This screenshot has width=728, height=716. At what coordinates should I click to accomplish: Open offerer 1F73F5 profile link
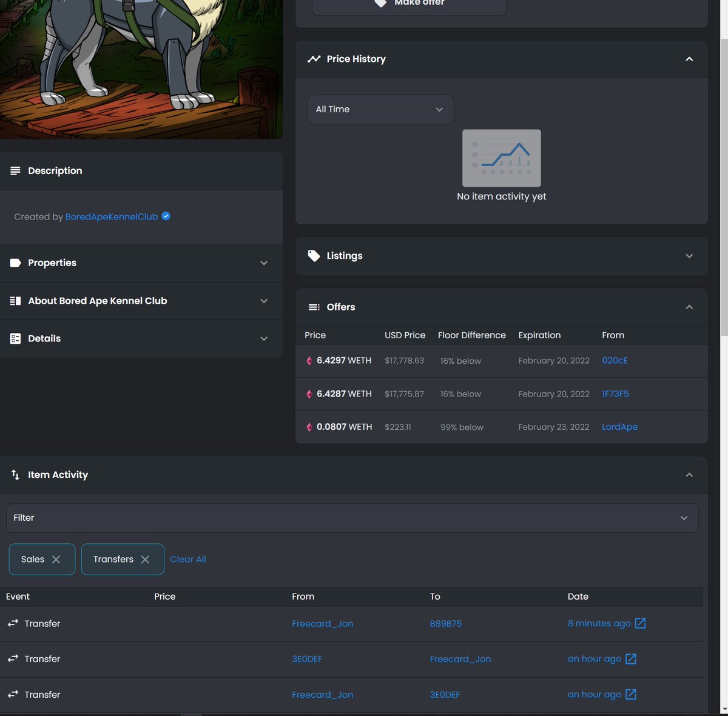click(x=615, y=393)
